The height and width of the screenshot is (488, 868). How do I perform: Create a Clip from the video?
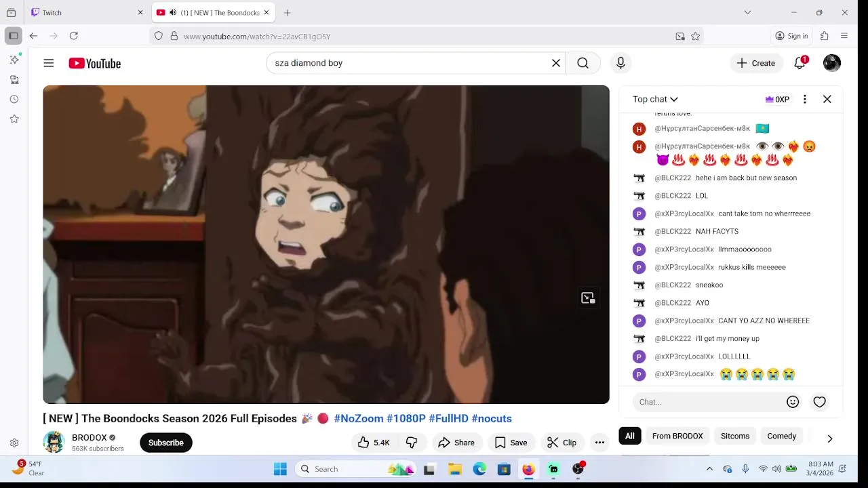[561, 443]
